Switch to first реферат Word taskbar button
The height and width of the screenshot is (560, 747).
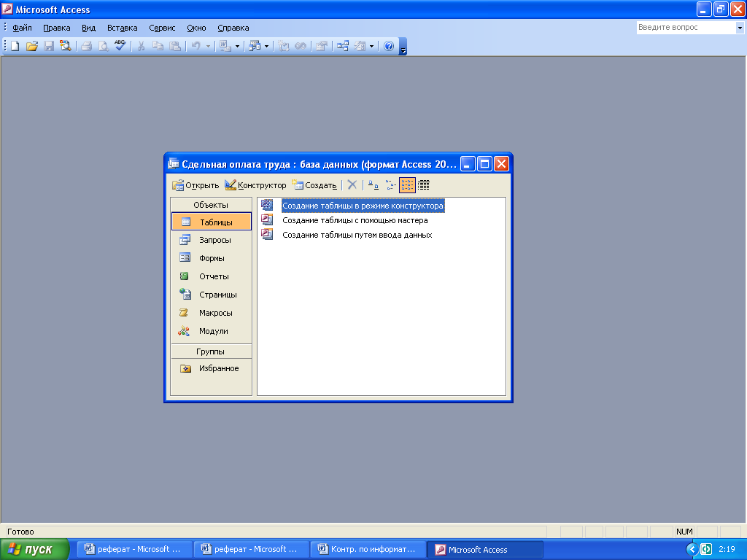click(x=135, y=550)
